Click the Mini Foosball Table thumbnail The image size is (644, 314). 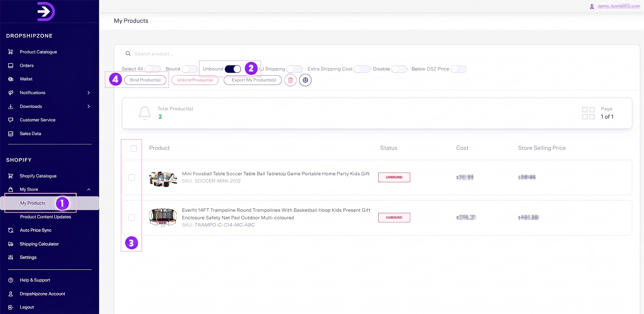tap(163, 179)
